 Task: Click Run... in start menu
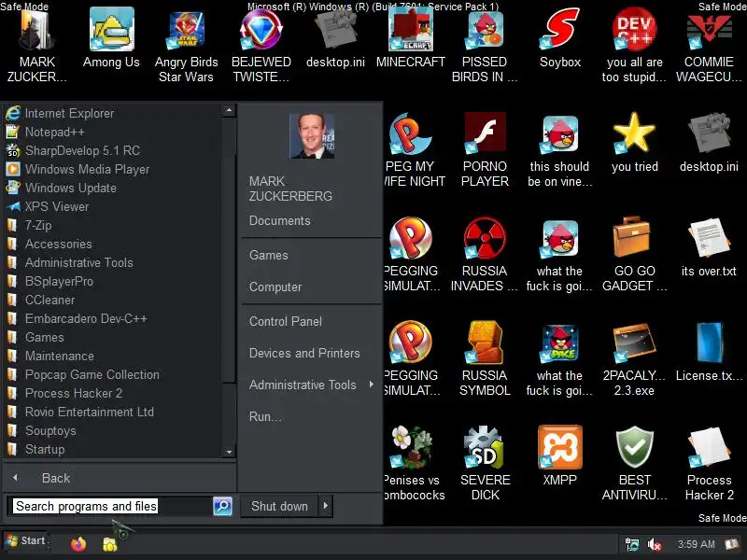click(x=265, y=416)
